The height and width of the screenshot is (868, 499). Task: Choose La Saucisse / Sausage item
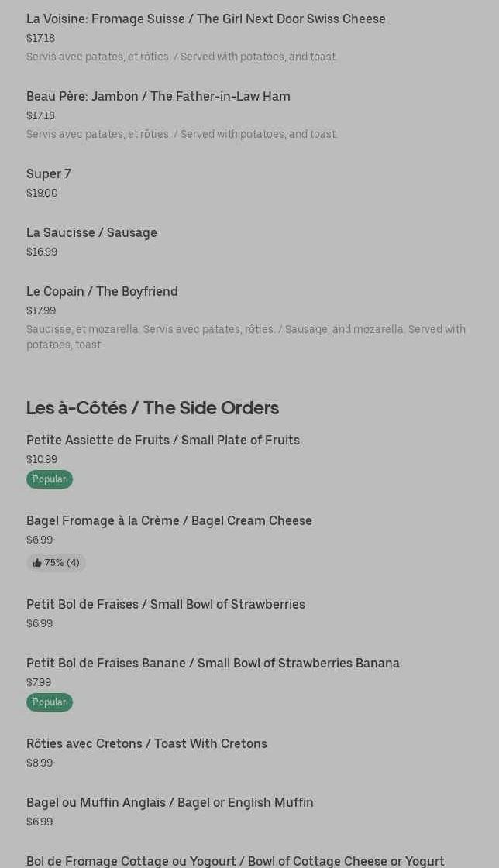click(x=91, y=232)
